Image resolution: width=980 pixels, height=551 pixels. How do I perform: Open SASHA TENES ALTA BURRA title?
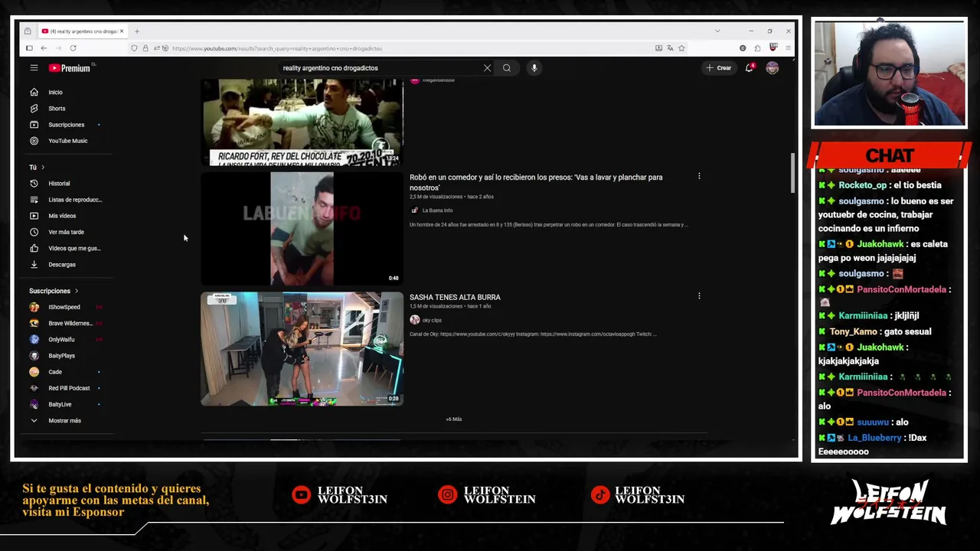click(455, 297)
